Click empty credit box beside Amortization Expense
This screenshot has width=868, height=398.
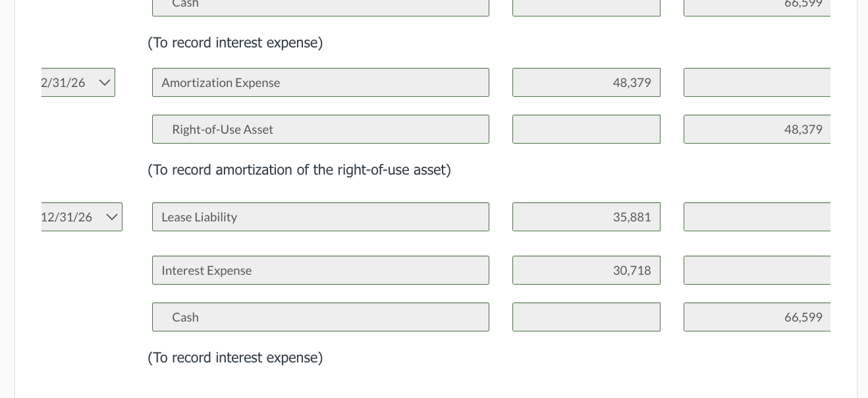click(x=757, y=82)
